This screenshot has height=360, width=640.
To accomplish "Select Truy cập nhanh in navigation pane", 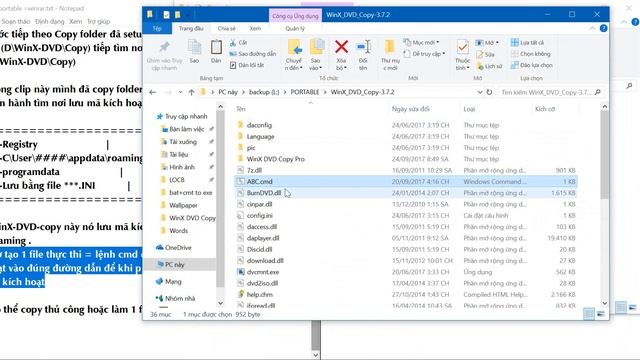I will point(182,116).
